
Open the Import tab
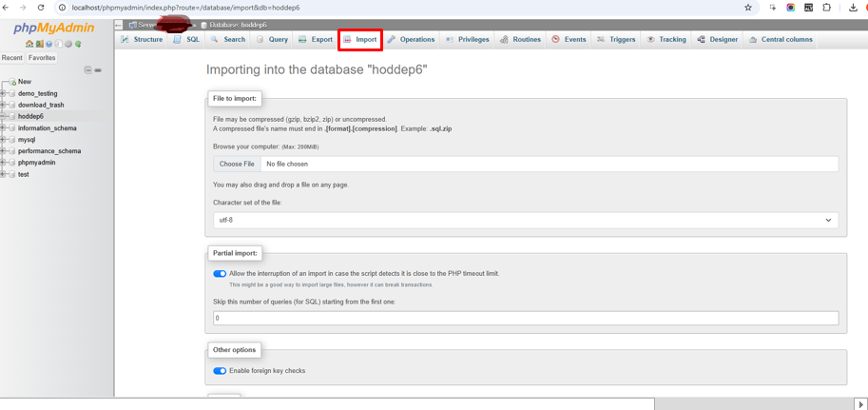pos(360,40)
